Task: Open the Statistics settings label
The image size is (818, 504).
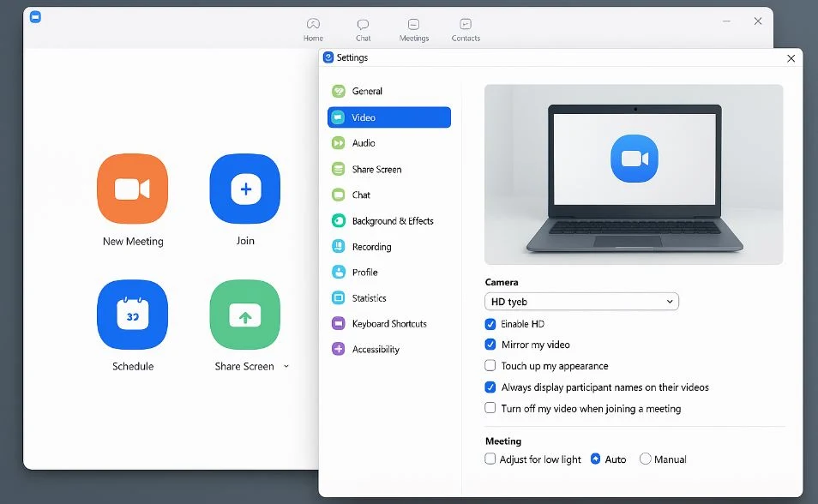Action: click(370, 298)
